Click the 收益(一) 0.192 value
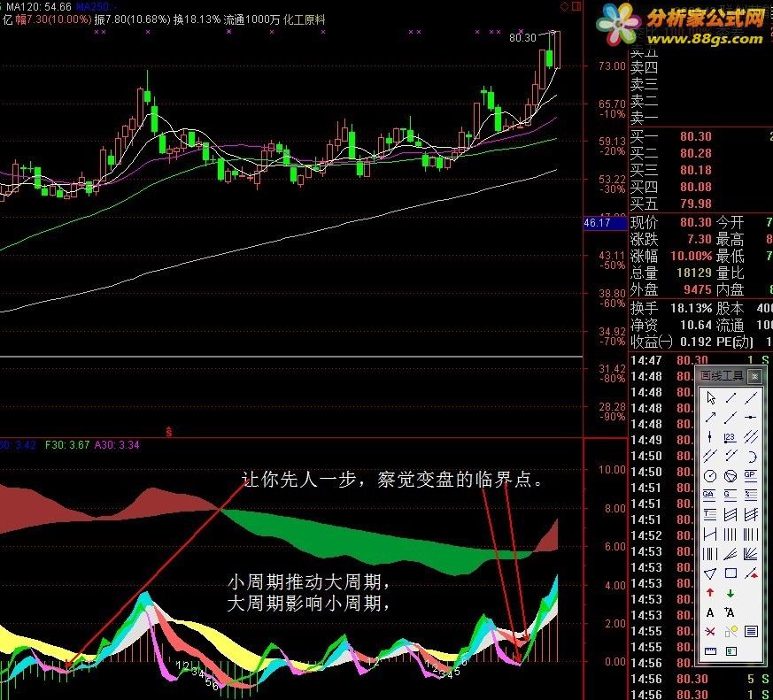773x700 pixels. click(696, 342)
